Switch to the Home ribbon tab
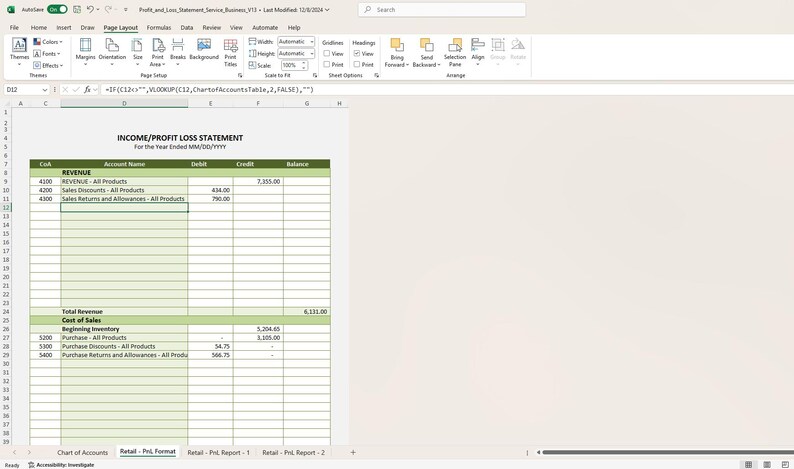This screenshot has height=469, width=794. click(38, 27)
